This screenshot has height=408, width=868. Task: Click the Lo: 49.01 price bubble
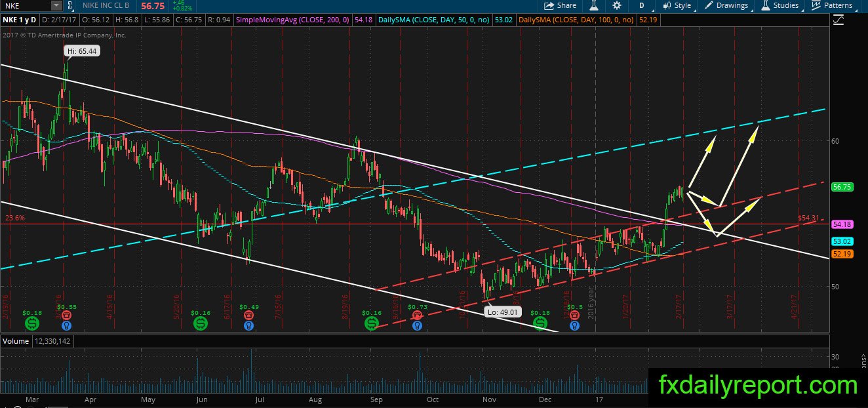click(x=503, y=313)
